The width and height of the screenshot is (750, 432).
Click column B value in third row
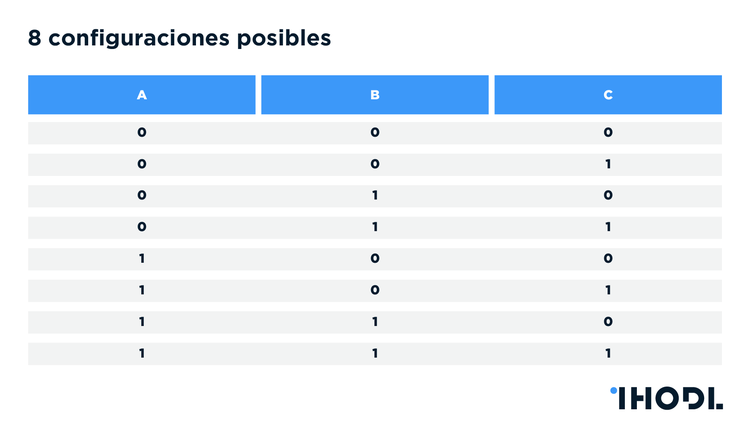click(375, 195)
